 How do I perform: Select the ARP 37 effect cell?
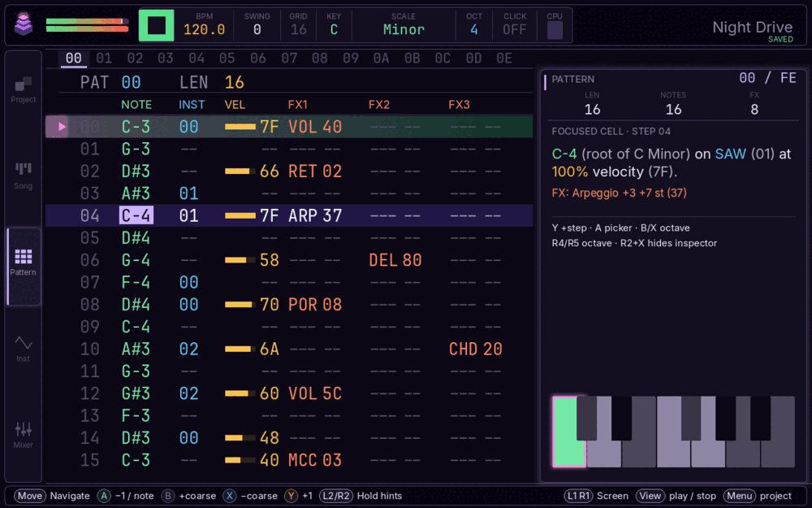315,215
